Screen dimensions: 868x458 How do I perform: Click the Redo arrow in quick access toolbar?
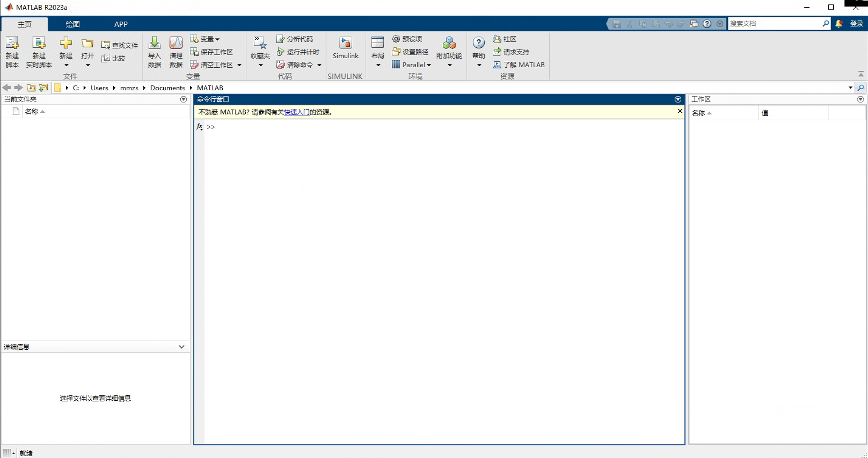click(x=681, y=24)
